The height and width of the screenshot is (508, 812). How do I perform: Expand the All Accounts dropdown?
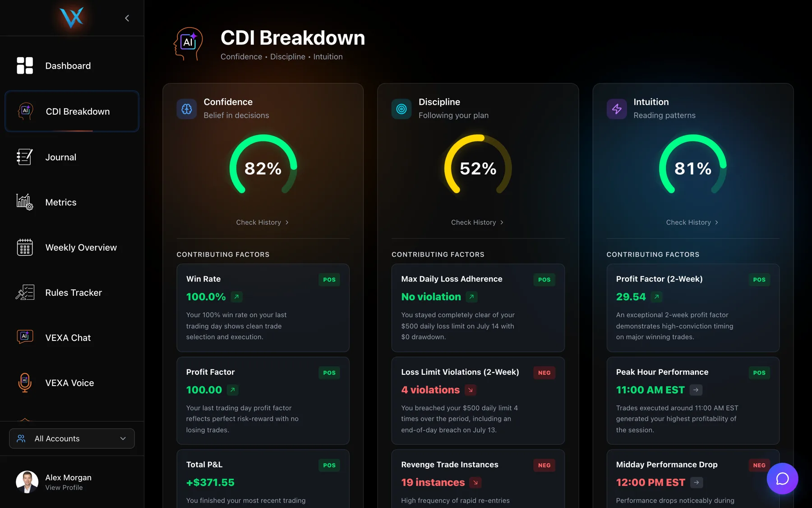[x=72, y=438]
